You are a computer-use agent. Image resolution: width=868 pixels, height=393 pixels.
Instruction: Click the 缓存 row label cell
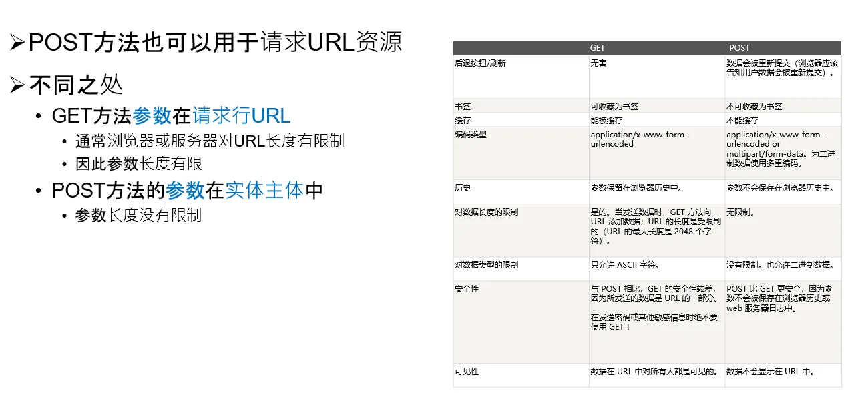pos(462,121)
